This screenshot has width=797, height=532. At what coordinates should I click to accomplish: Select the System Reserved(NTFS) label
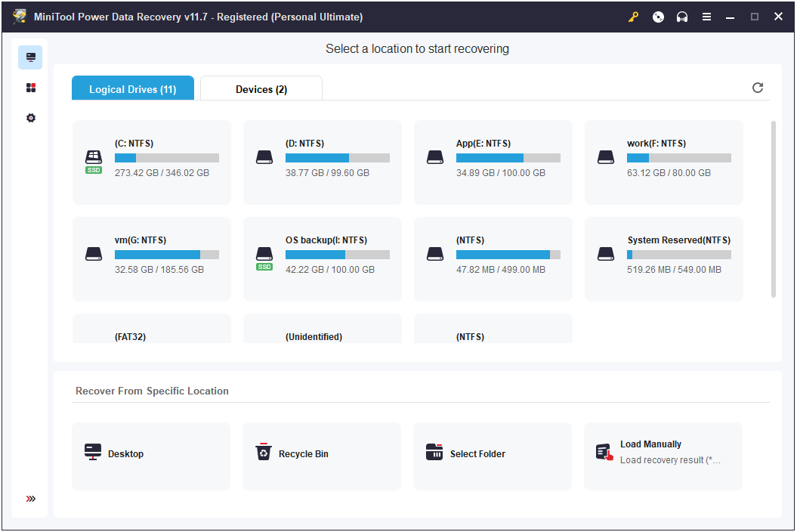[x=678, y=240]
